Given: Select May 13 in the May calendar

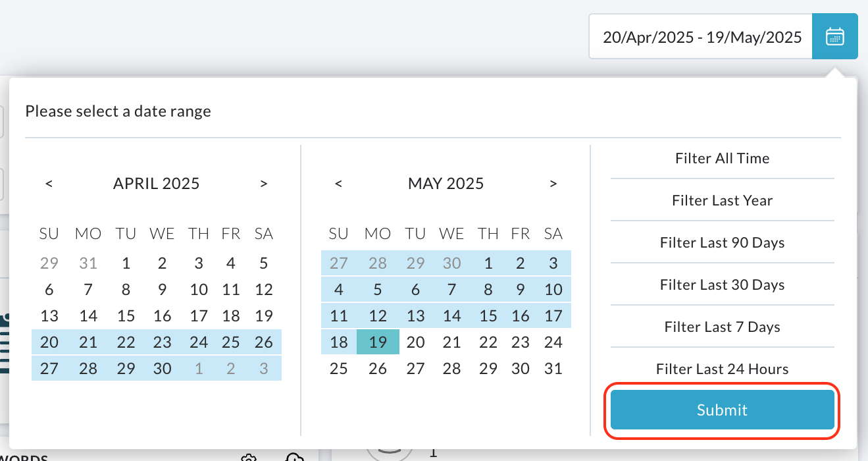Looking at the screenshot, I should tap(415, 315).
